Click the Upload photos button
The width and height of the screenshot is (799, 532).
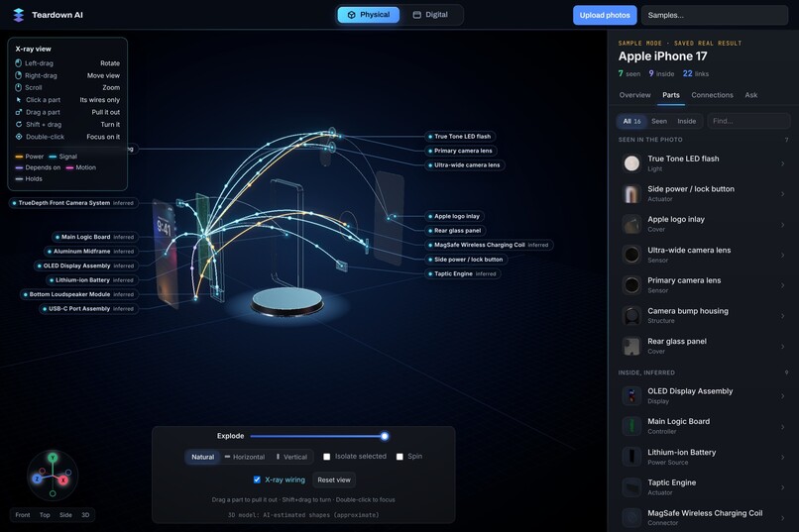[x=605, y=15]
